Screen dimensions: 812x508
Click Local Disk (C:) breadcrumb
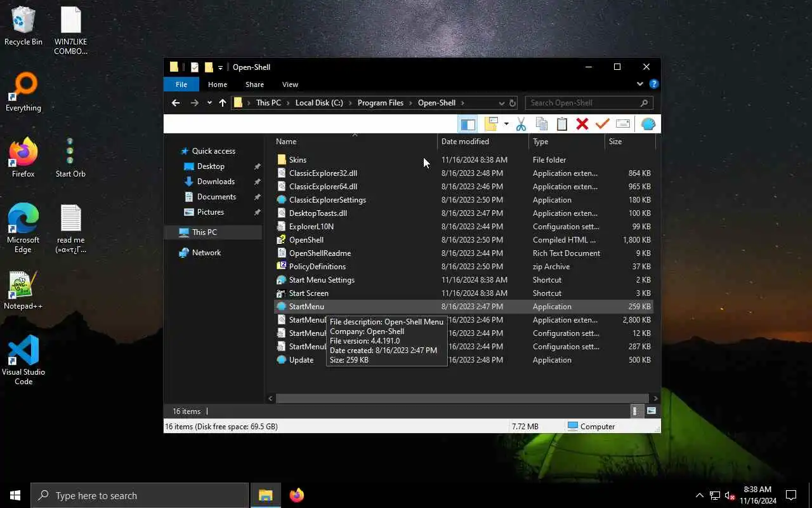click(319, 103)
